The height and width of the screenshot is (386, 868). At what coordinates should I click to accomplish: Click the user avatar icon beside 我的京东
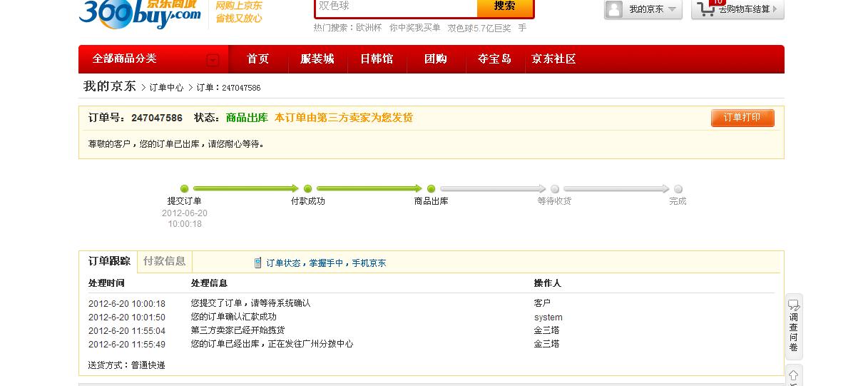[613, 9]
